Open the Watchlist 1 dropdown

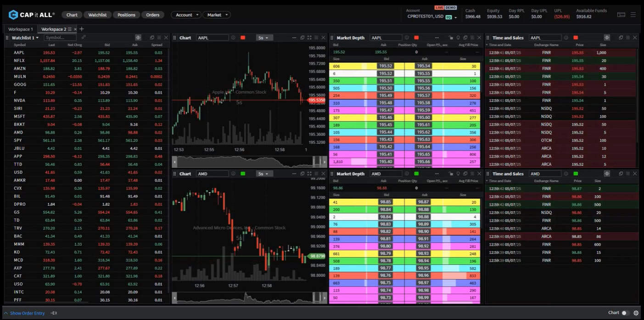tap(24, 38)
